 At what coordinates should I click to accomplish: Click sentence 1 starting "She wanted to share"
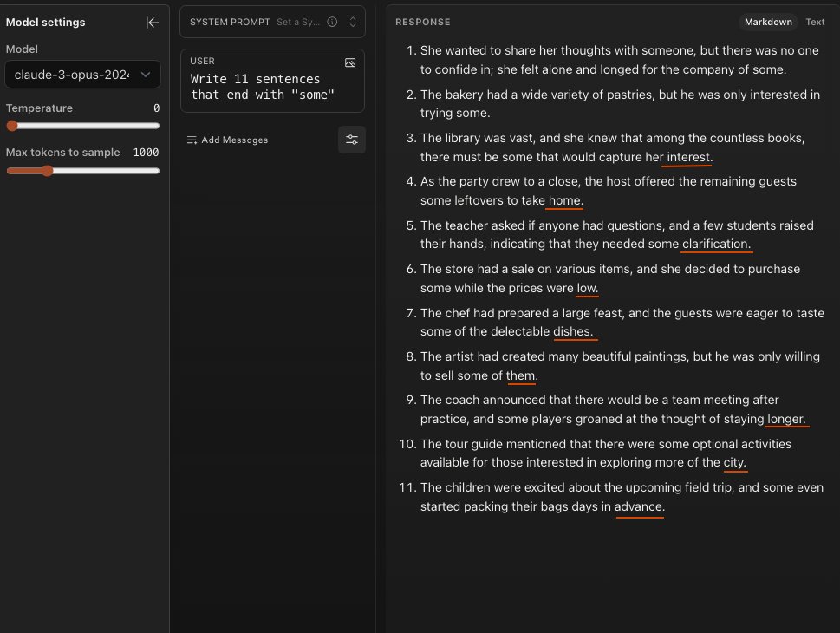point(619,60)
